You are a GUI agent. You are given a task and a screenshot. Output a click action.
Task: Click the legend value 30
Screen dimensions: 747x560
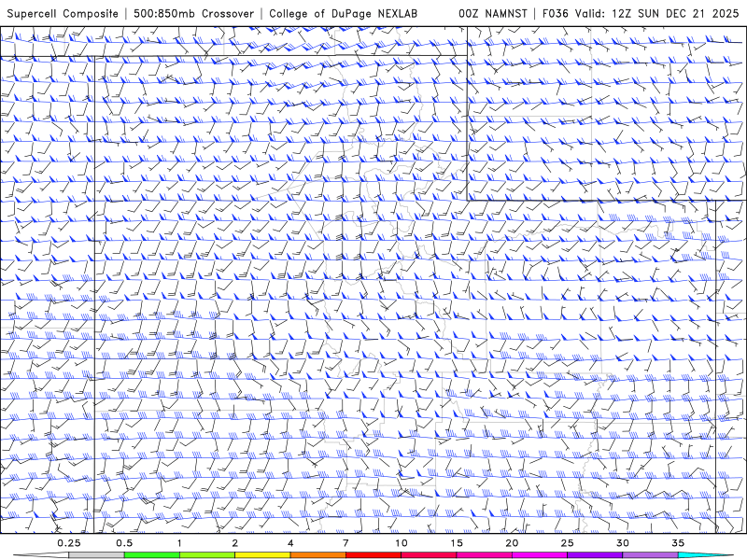(x=622, y=543)
